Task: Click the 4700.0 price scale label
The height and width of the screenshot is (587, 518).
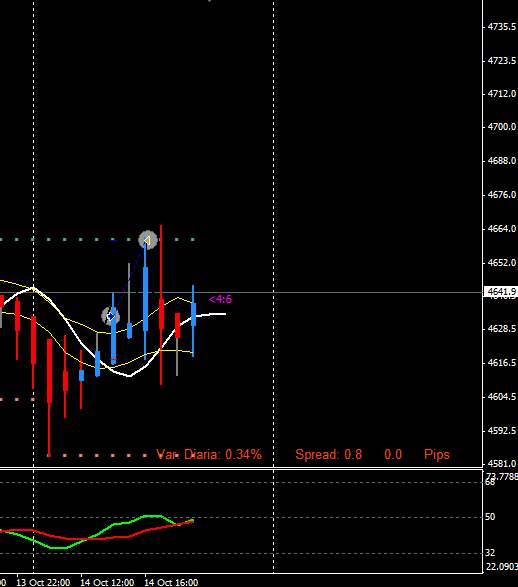Action: point(502,127)
